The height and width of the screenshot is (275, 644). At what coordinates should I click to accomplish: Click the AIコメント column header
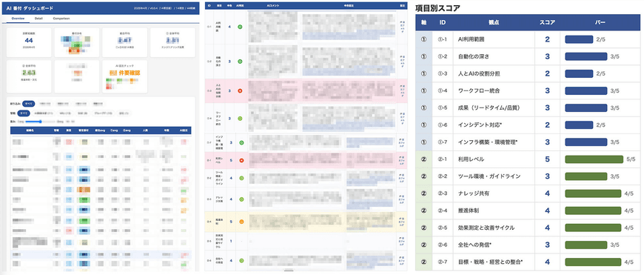273,6
